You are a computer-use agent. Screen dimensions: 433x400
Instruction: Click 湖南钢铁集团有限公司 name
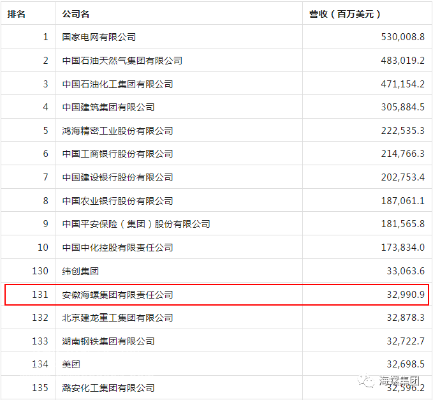[108, 341]
